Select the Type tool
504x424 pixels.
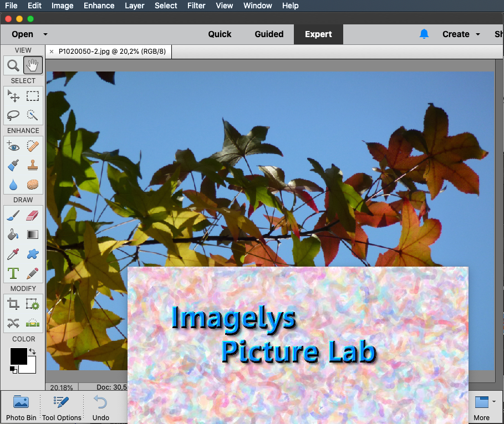click(x=13, y=273)
